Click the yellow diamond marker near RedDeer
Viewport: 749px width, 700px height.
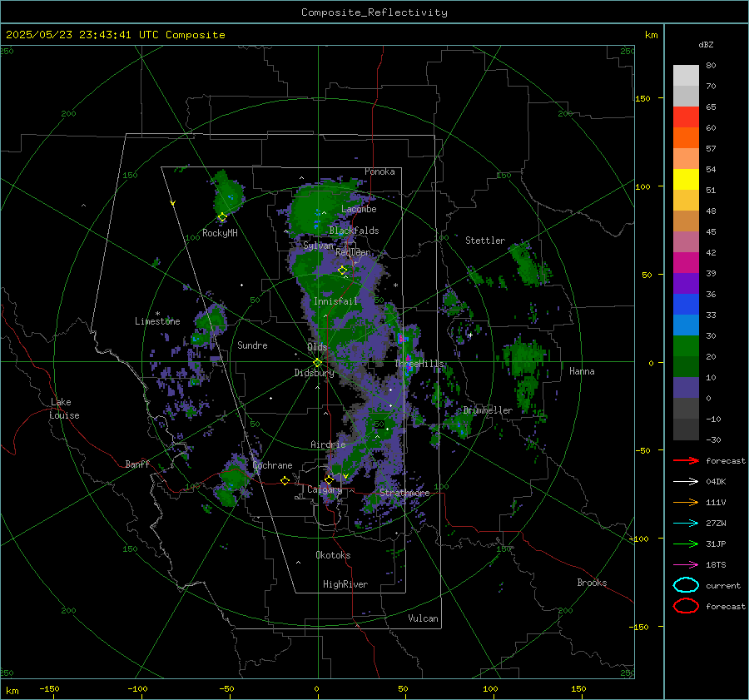[343, 271]
